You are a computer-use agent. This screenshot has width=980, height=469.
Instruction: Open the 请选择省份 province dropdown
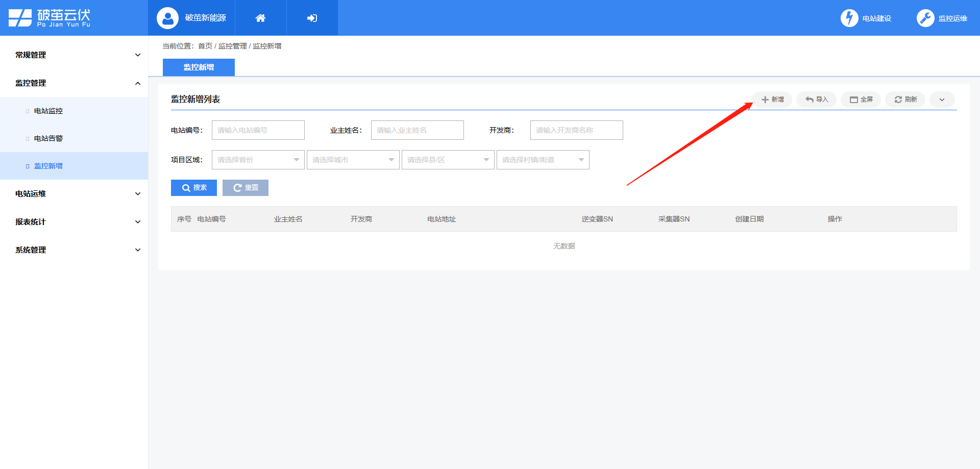click(258, 159)
